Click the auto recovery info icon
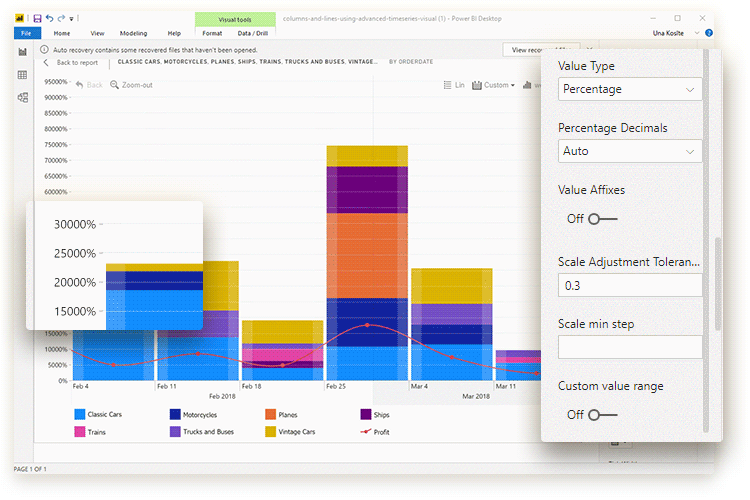Screen dimensions: 750x500 [x=44, y=49]
